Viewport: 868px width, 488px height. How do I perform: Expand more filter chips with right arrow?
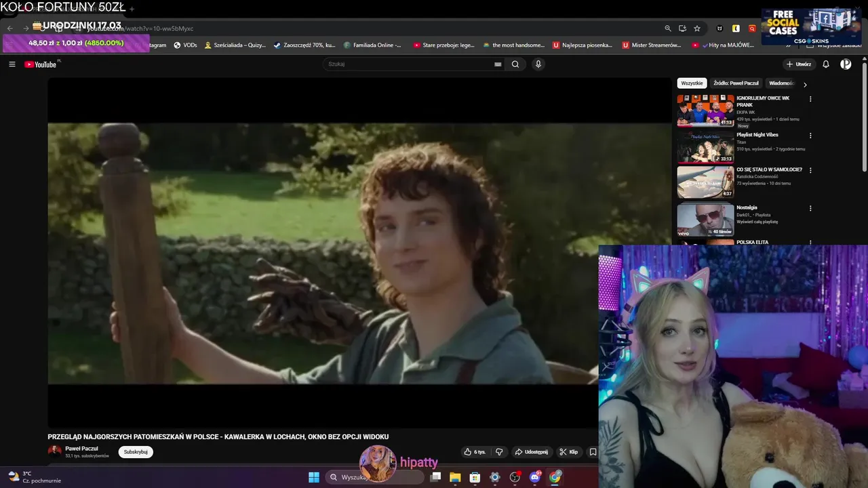tap(805, 85)
